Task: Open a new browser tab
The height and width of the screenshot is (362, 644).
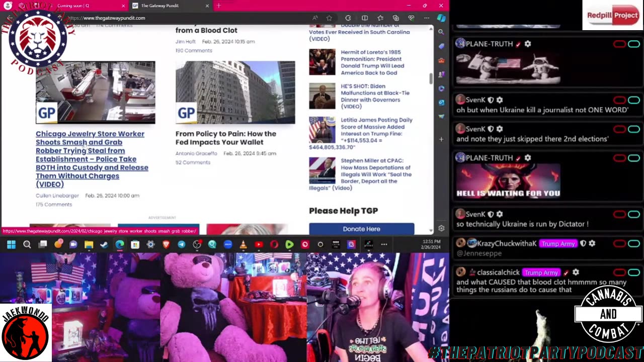Action: pyautogui.click(x=218, y=6)
